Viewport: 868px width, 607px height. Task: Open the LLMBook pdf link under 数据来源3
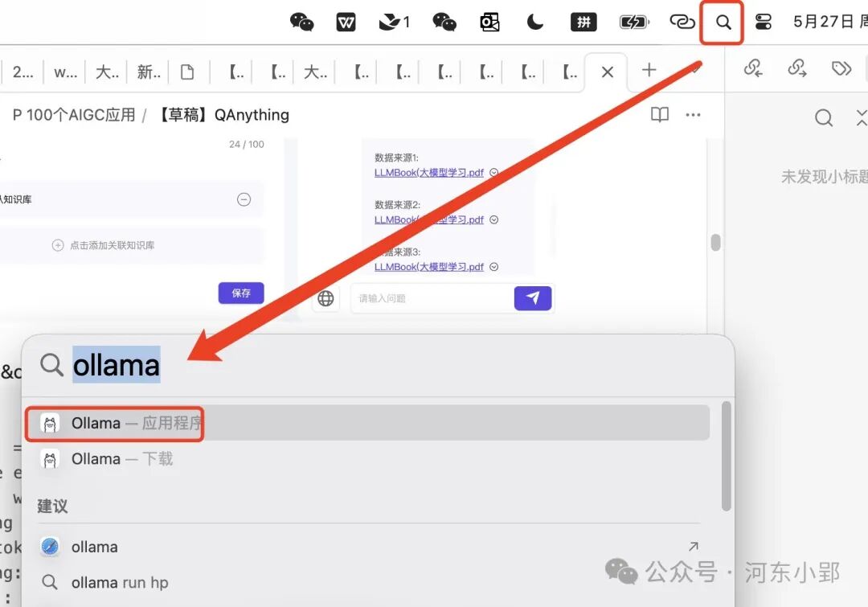pyautogui.click(x=429, y=267)
